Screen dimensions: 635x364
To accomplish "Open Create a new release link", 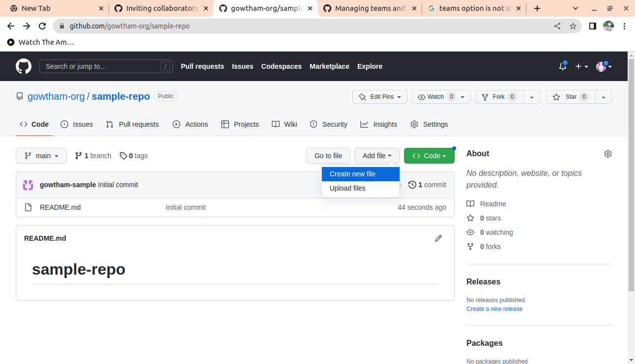I will click(x=494, y=309).
